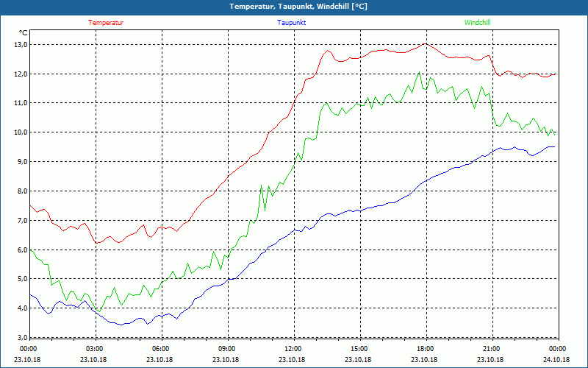
Task: Click the 13,0 y-axis value
Action: 21,45
